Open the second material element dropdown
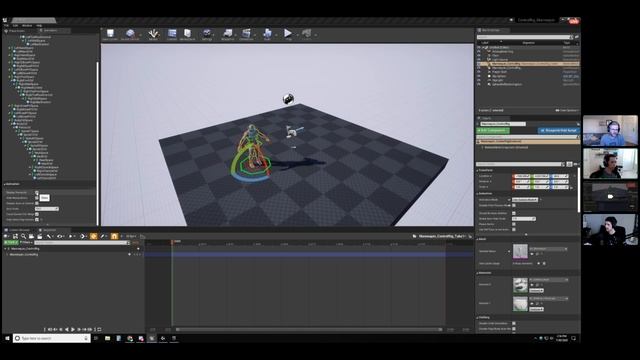Viewport: 640px width, 360px height. (x=549, y=298)
